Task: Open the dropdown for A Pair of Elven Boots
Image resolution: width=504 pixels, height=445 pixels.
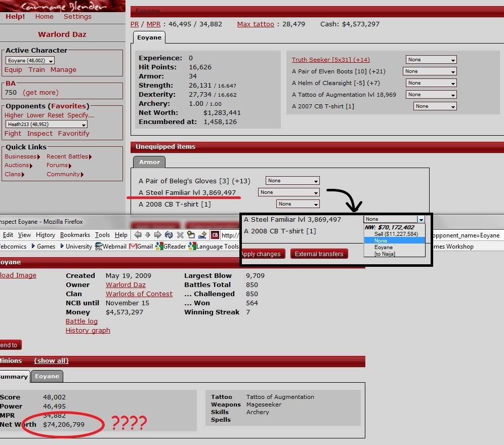Action: tap(430, 71)
